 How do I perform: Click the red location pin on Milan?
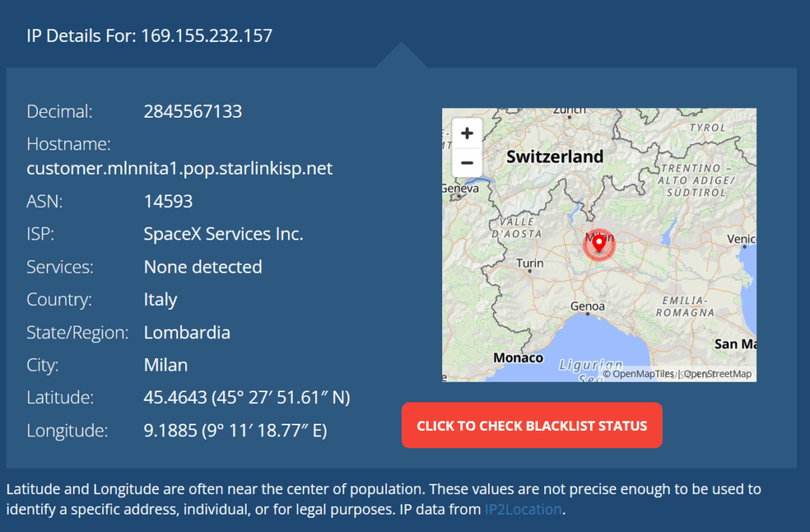pos(599,244)
